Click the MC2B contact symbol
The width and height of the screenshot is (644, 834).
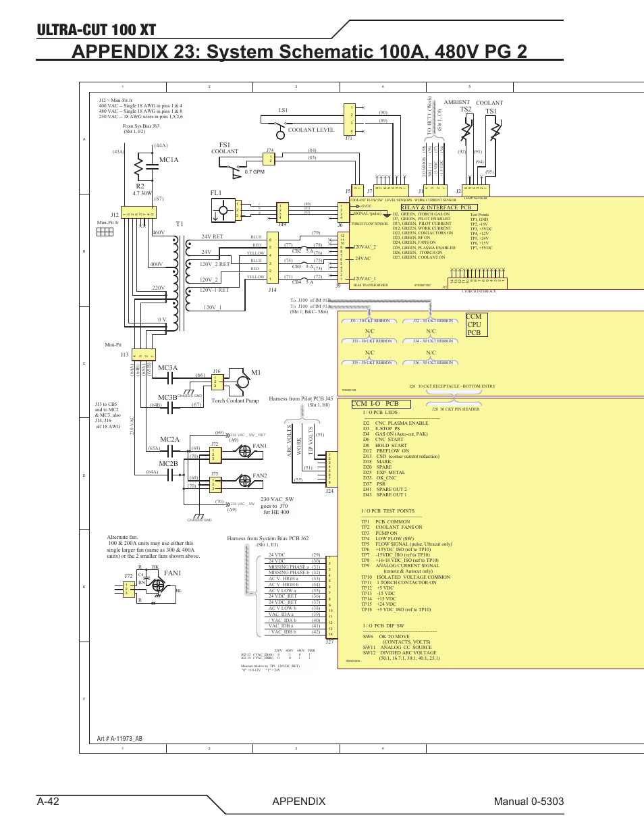tap(169, 473)
